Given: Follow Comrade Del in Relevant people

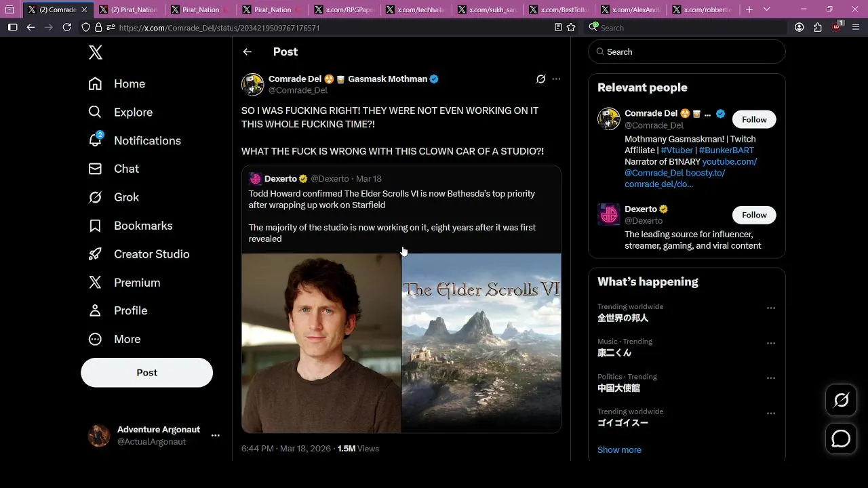Looking at the screenshot, I should click(x=754, y=119).
